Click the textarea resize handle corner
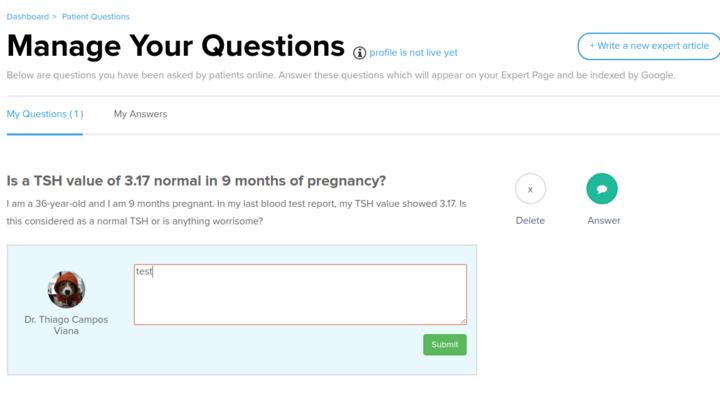720x393 pixels. click(x=463, y=321)
